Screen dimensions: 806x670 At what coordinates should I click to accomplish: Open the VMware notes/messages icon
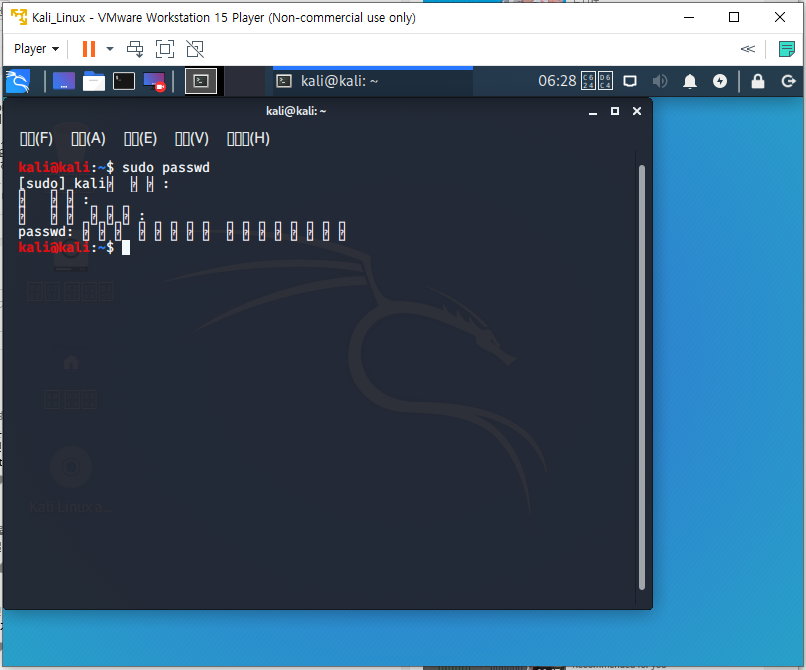point(786,49)
